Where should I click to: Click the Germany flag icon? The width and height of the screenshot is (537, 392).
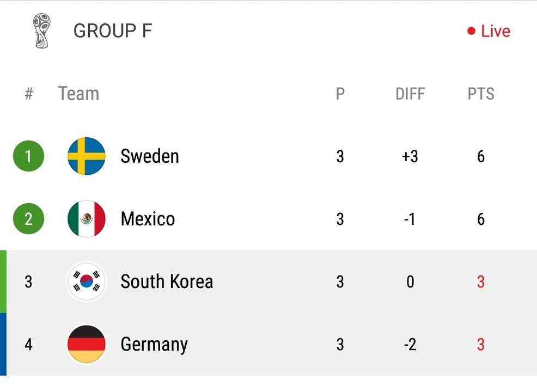pos(86,344)
